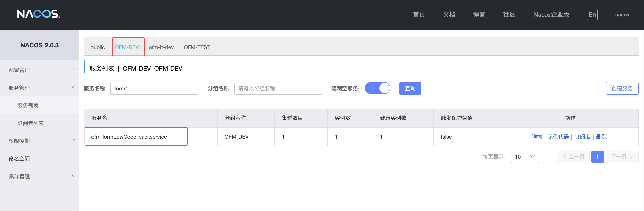Switch language with the En button

592,15
